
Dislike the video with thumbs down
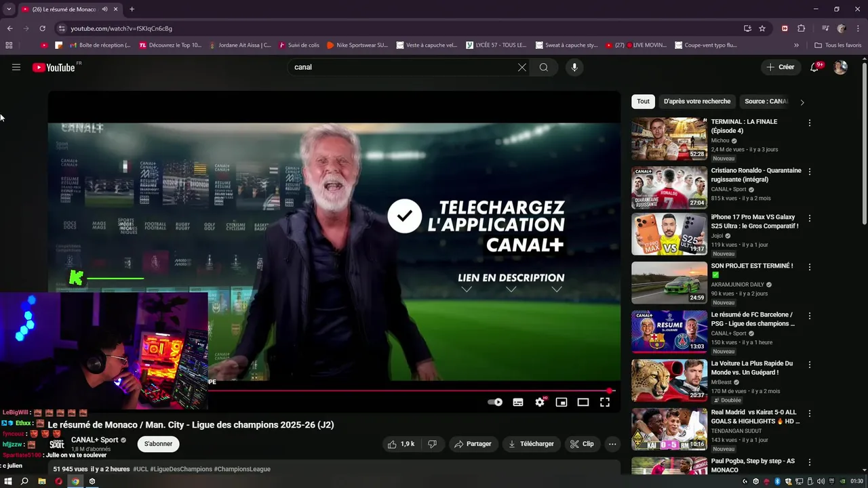click(x=433, y=444)
